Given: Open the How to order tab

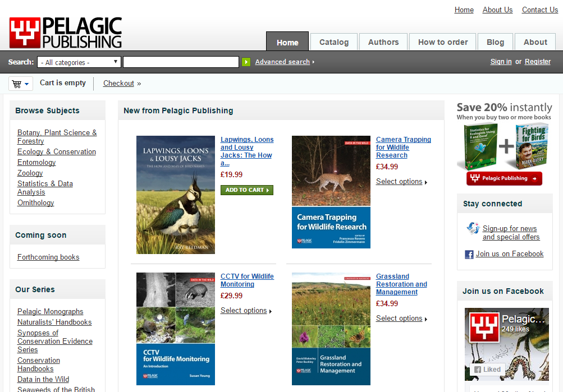Looking at the screenshot, I should pos(443,42).
